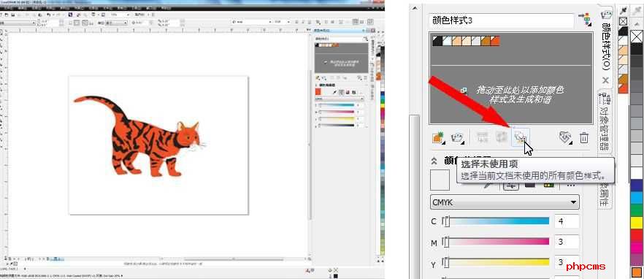Switch to the 对象管理器 docker tab
644x279 pixels.
[x=604, y=123]
